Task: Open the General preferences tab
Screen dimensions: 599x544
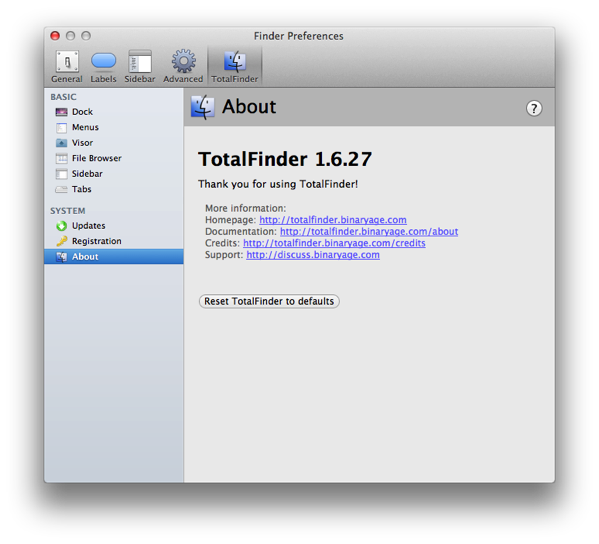Action: coord(67,66)
